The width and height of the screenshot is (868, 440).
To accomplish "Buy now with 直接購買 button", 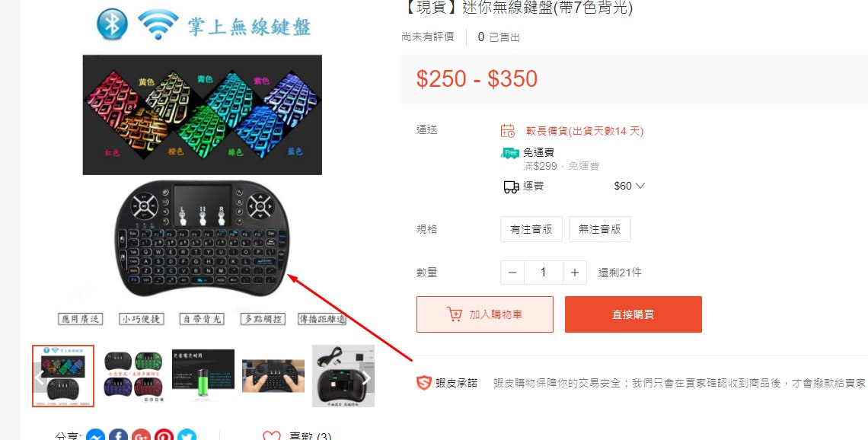I will click(x=633, y=314).
